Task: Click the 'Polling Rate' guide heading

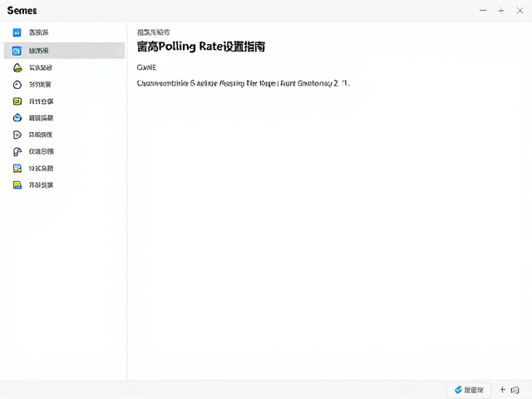Action: click(201, 47)
